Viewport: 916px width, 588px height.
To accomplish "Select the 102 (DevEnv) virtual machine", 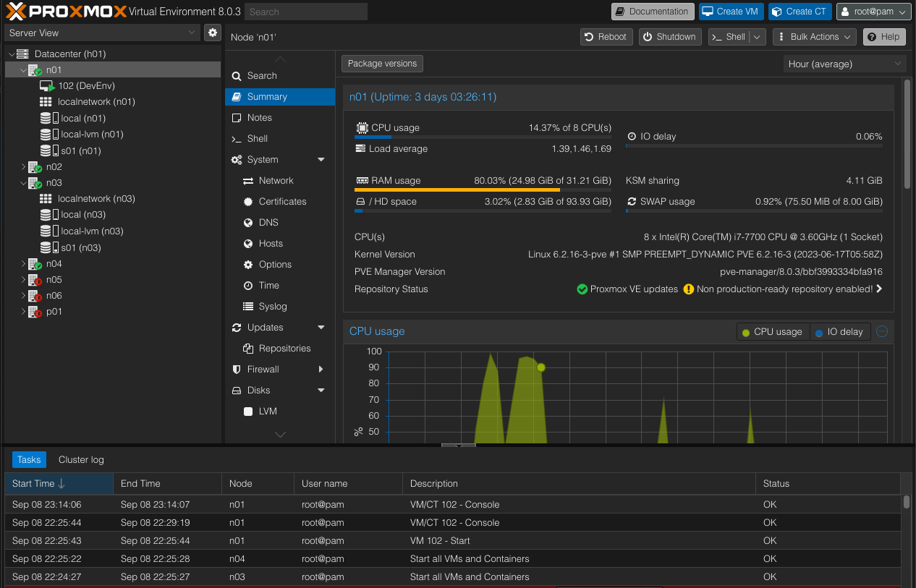I will coord(86,85).
